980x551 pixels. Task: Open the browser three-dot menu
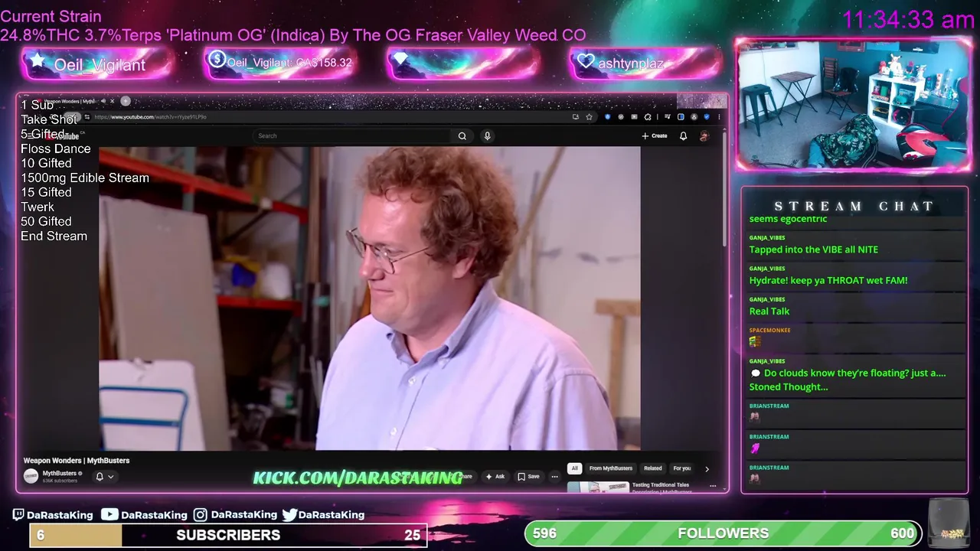click(x=718, y=117)
